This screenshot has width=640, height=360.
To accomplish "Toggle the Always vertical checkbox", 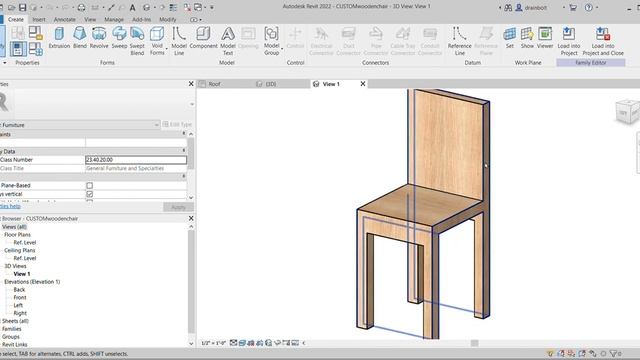I will click(x=89, y=194).
